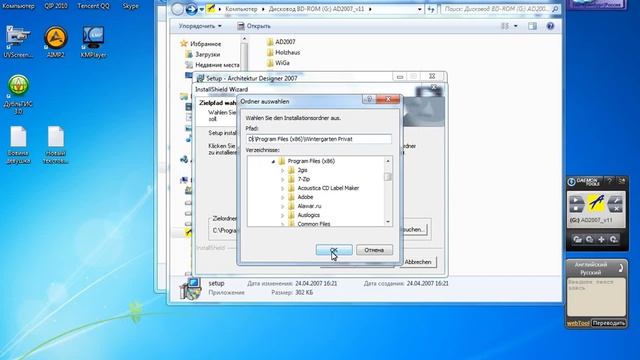This screenshot has height=360, width=640.
Task: Click Daemon Tools gadget mount play button
Action: pos(576,200)
